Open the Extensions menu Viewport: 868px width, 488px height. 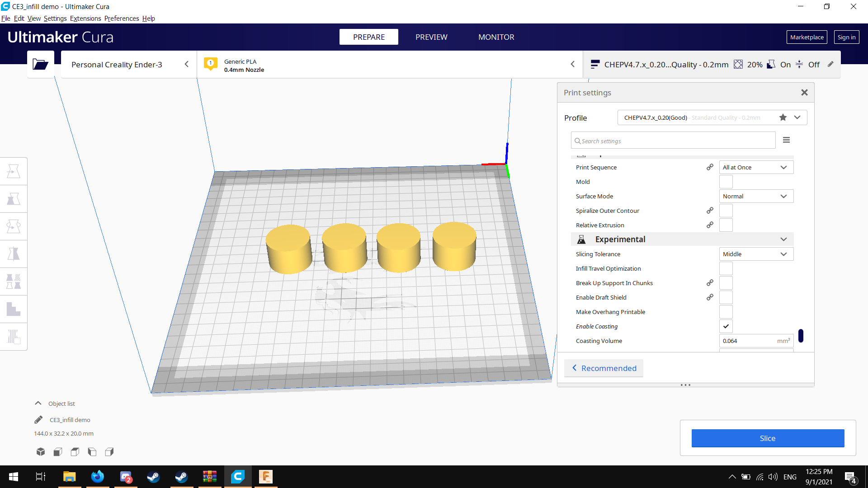85,19
